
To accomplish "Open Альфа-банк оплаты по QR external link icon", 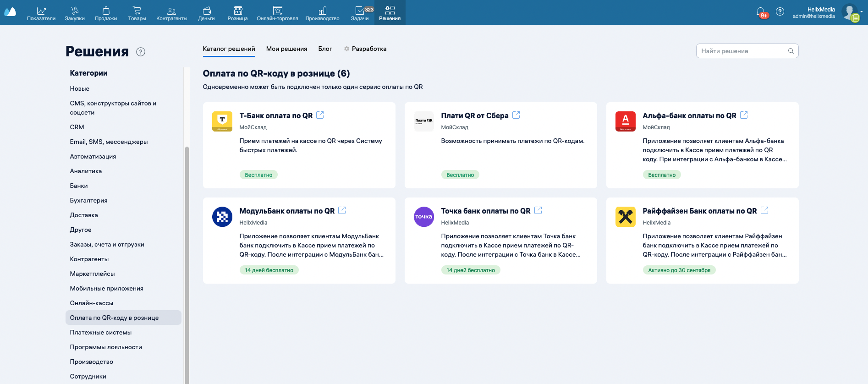I will [744, 115].
